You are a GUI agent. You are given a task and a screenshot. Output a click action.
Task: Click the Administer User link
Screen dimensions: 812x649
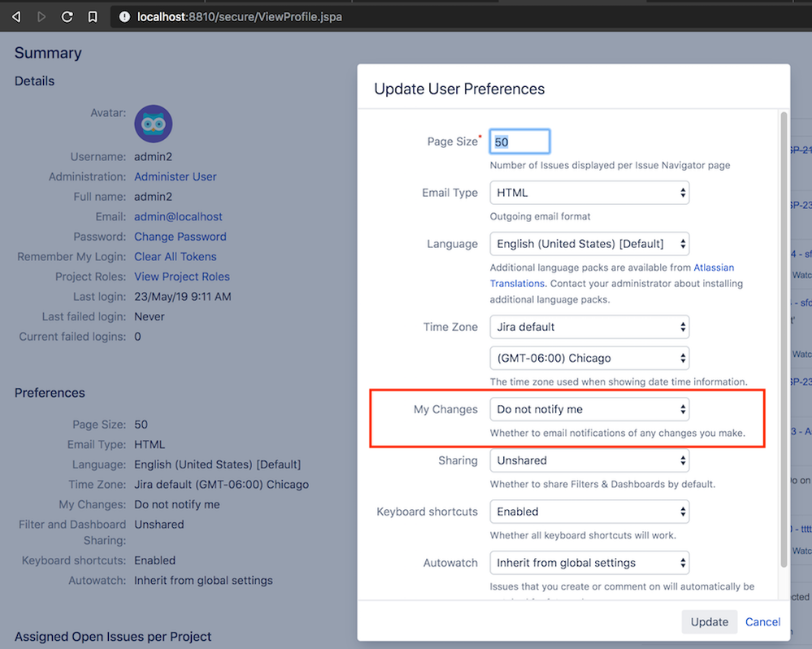pos(175,176)
